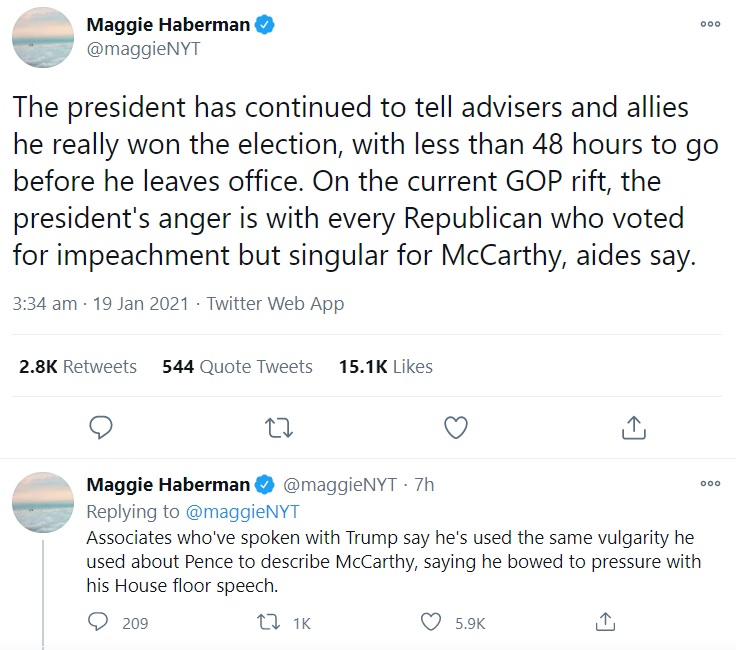Open reply author's profile picture
Image resolution: width=736 pixels, height=650 pixels.
(42, 500)
